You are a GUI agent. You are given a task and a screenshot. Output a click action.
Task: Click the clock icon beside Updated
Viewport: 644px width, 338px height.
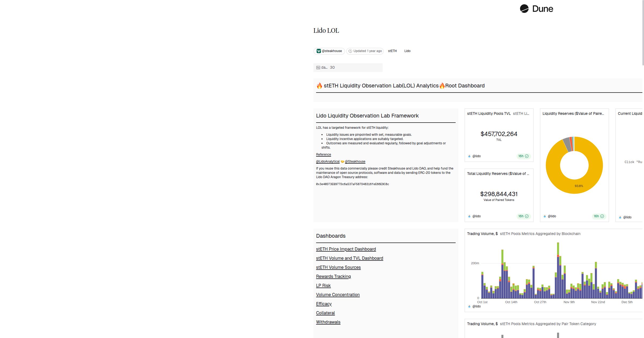click(x=350, y=51)
